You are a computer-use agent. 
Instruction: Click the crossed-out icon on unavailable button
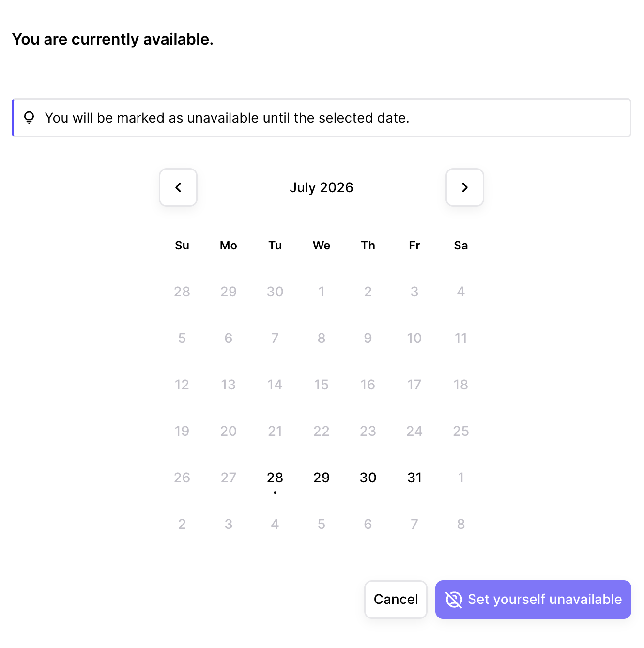click(x=454, y=600)
